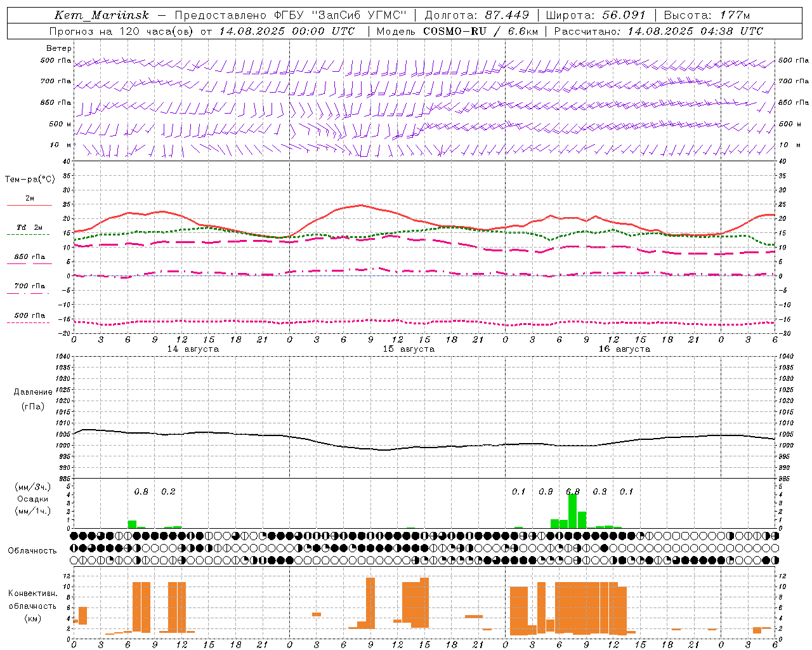This screenshot has height=650, width=812.
Task: Select the 0.2 precipitation amount
Action: coord(168,492)
